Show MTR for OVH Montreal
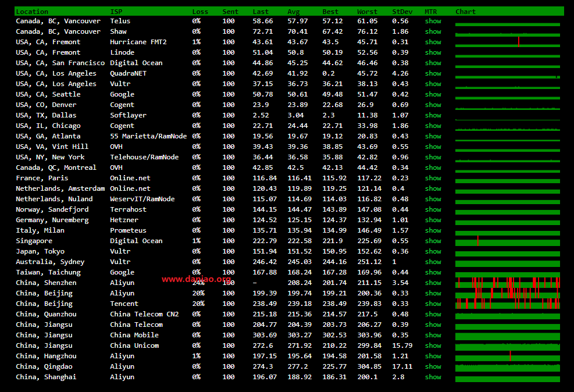Viewport: 574px width, 392px height. click(433, 168)
